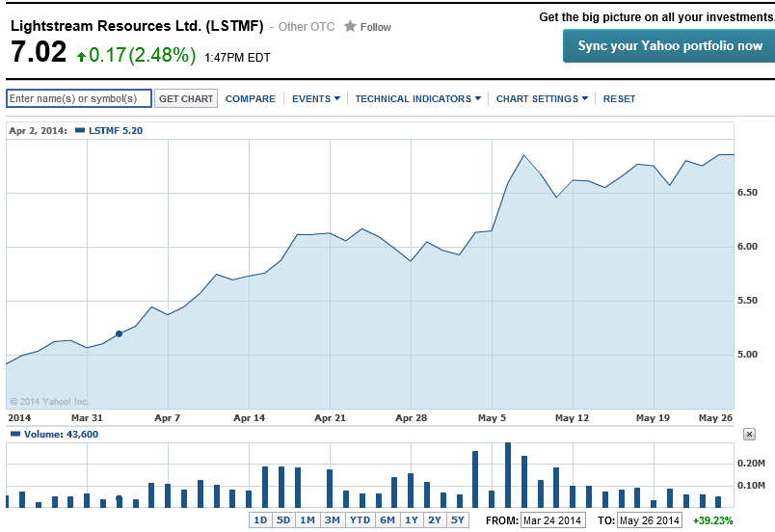The width and height of the screenshot is (775, 532).
Task: Click the 0.10M volume axis label
Action: point(751,486)
